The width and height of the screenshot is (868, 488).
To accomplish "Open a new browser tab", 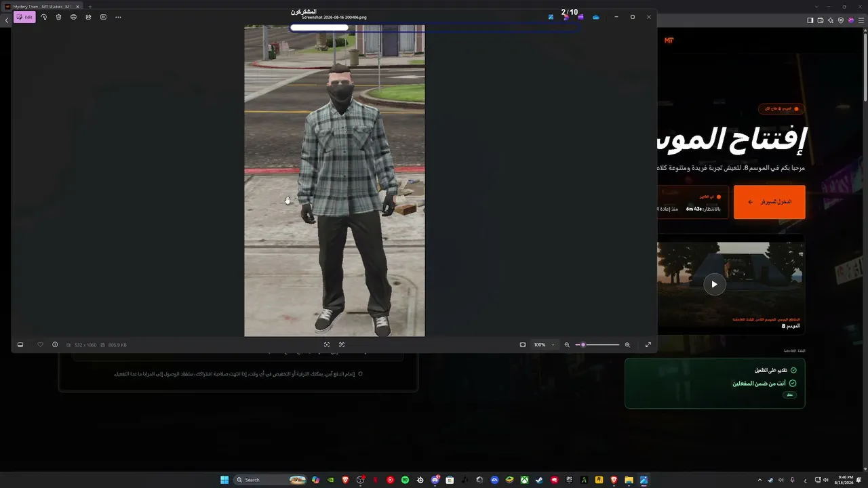I will (90, 7).
